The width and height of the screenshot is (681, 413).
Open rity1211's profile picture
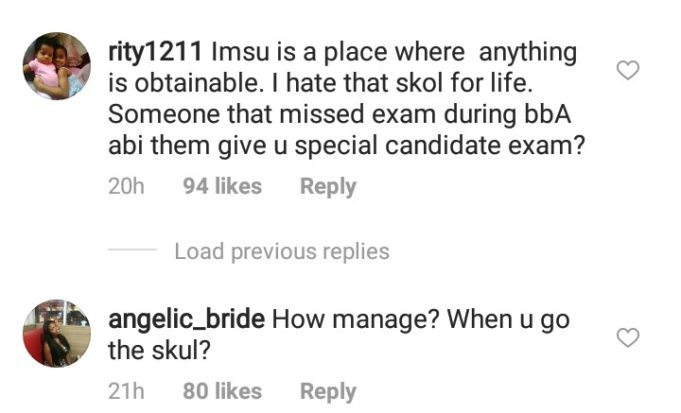[x=56, y=66]
